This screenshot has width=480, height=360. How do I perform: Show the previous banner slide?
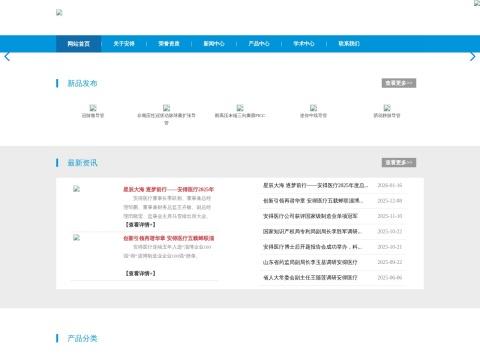pos(7,57)
